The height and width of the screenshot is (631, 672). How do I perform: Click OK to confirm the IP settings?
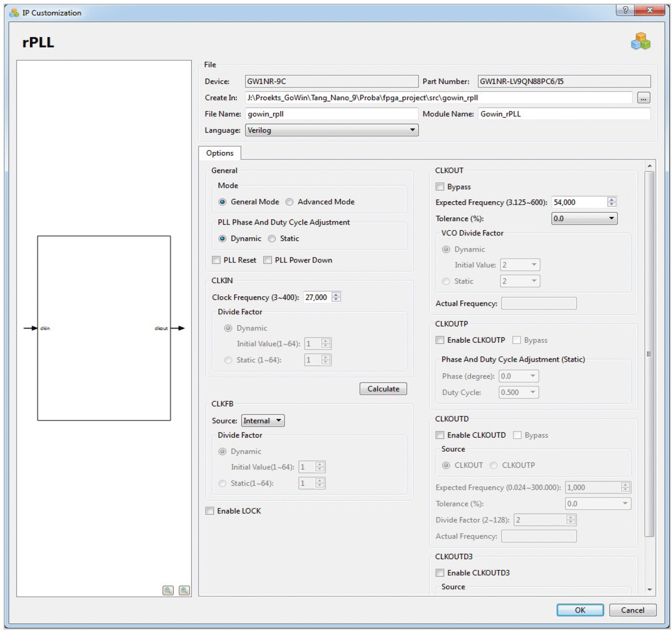point(580,610)
